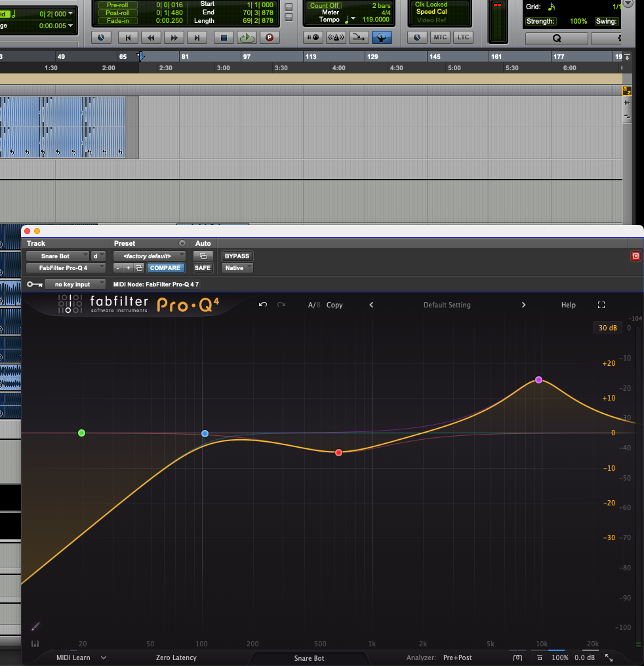
Task: Open the tempo note resolution dropdown
Action: 350,19
